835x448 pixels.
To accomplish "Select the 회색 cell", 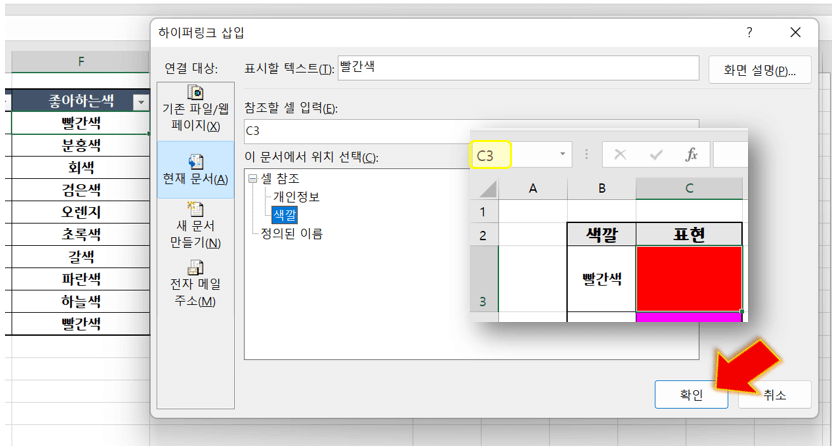I will click(x=80, y=168).
